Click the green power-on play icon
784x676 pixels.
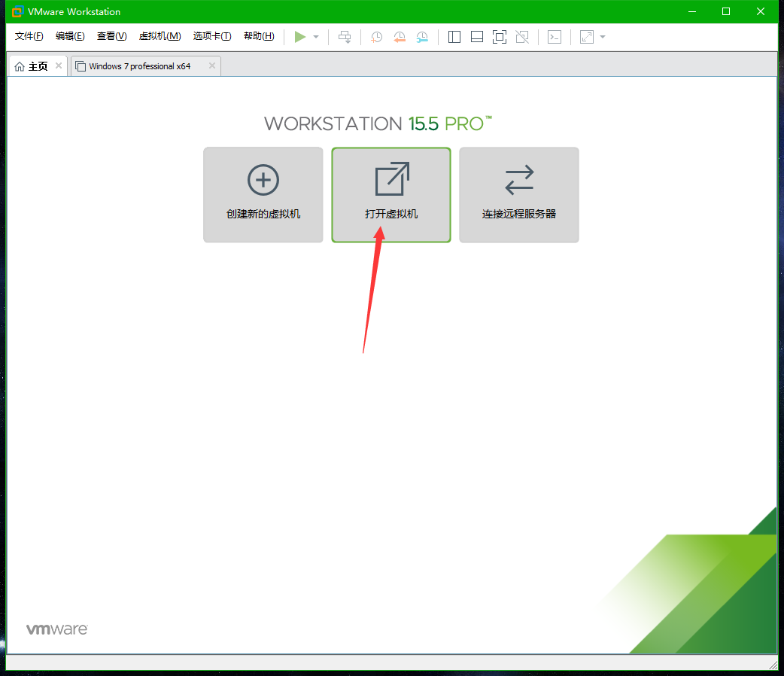click(300, 37)
